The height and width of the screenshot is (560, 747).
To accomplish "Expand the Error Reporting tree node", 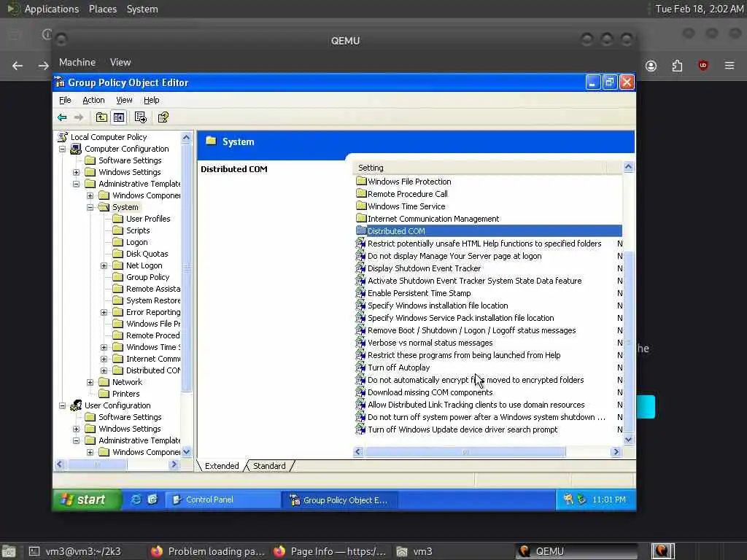I will point(104,312).
